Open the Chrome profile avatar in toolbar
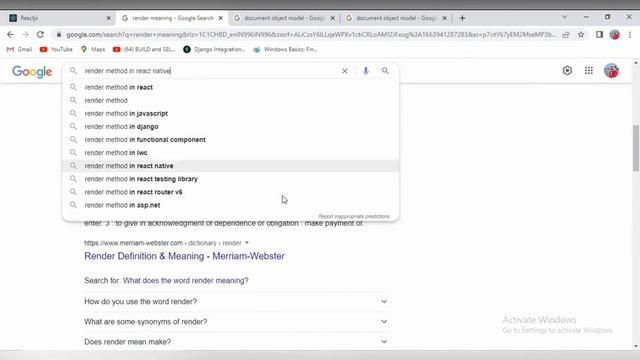Viewport: 640px width, 360px height. click(x=615, y=35)
